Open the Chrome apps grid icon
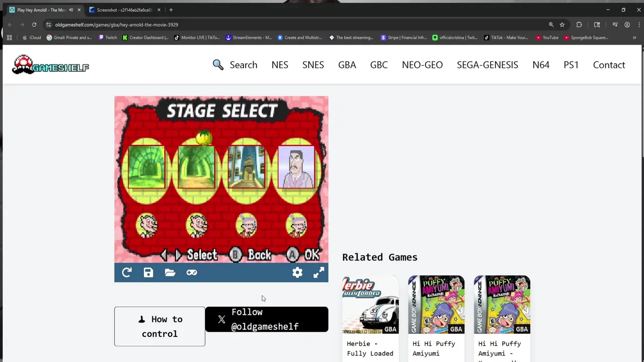 click(x=9, y=38)
